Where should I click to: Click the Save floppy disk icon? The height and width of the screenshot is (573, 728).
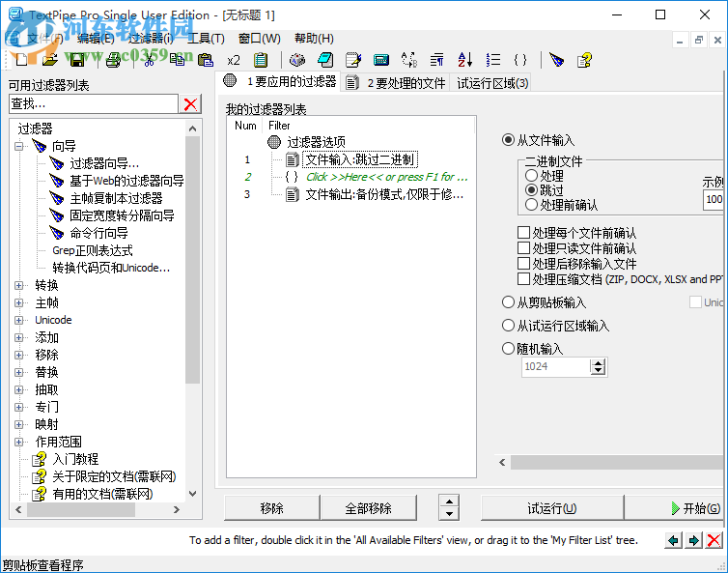point(77,60)
